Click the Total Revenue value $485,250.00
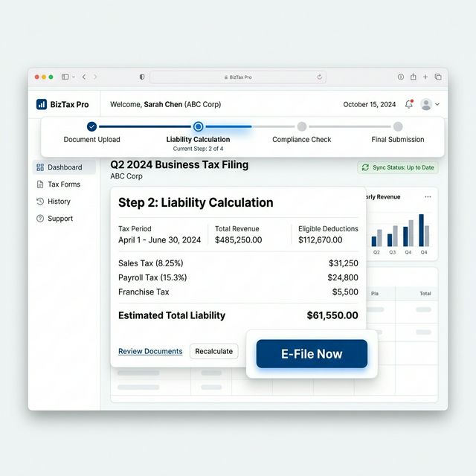The height and width of the screenshot is (476, 476). click(x=238, y=239)
